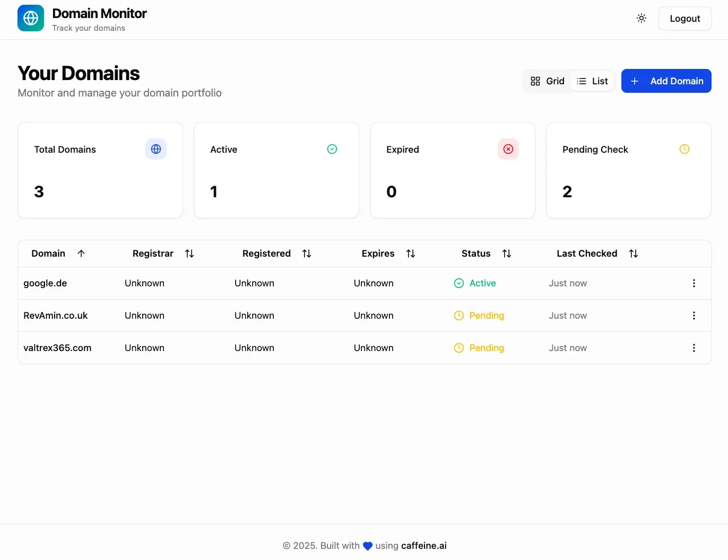Click the globe icon on Total Domains card

[155, 149]
